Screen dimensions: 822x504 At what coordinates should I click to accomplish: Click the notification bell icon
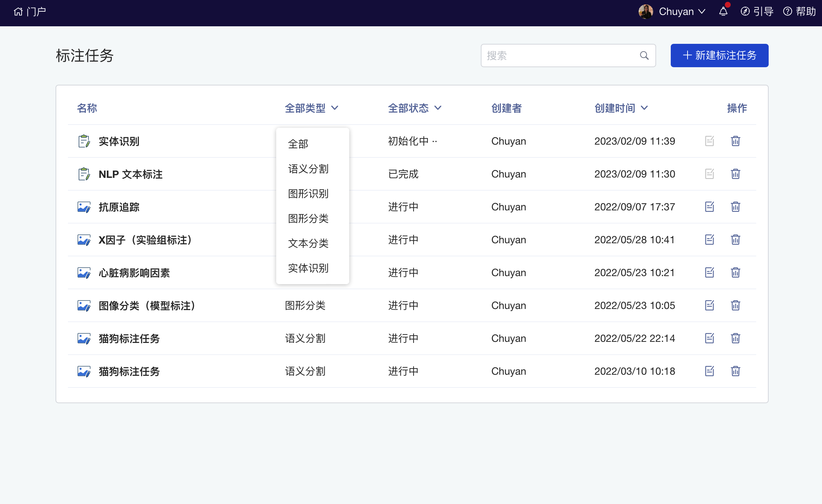[x=723, y=12]
